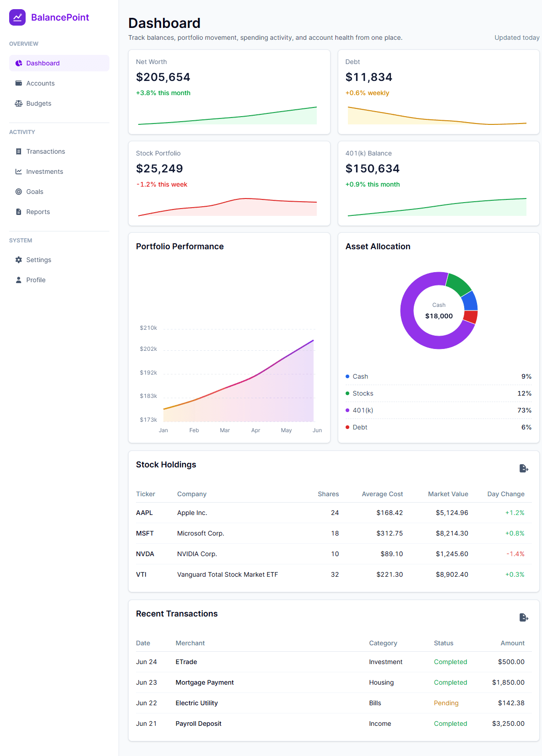Viewport: 542px width, 756px height.
Task: Open the Debt summary card
Action: tap(439, 92)
